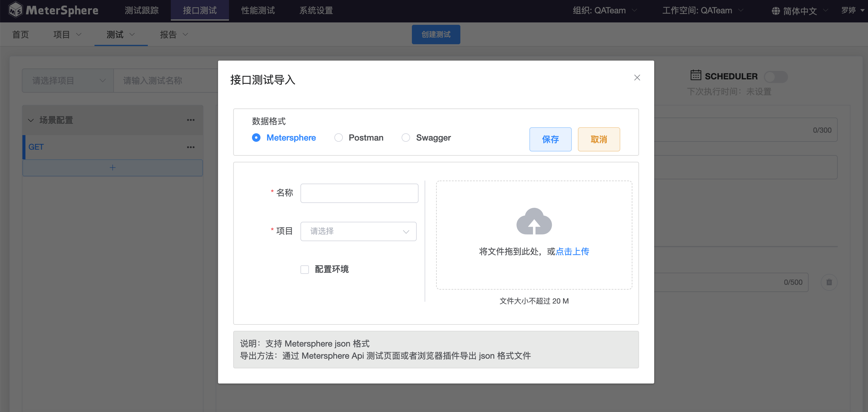Click the 点击上传 link

(572, 251)
